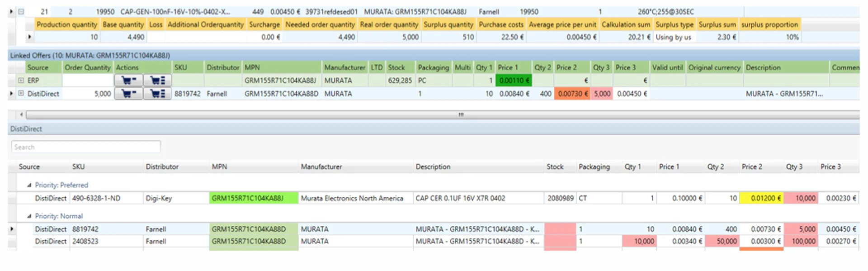Select orange highlighted price 0.00730 € cell
868x271 pixels.
click(572, 94)
